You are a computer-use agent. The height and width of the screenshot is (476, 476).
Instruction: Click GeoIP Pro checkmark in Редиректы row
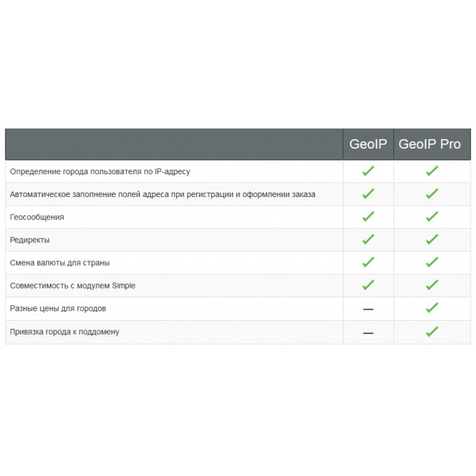point(432,239)
